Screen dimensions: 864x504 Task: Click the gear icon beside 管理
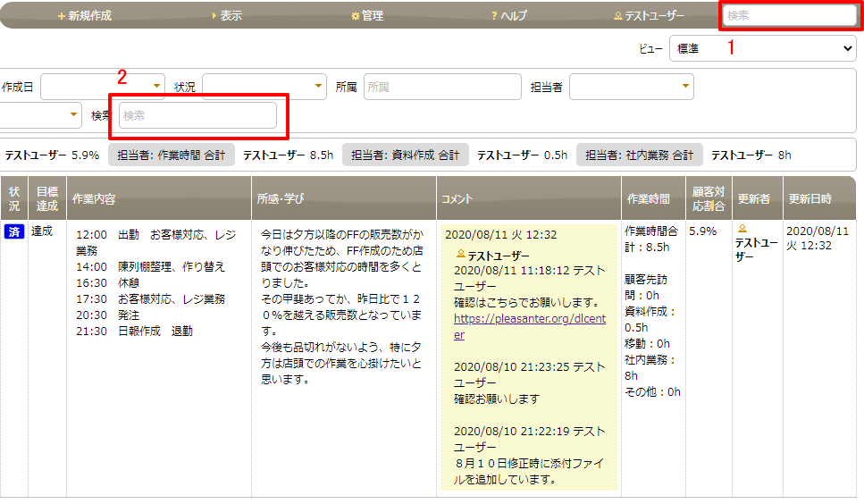356,16
